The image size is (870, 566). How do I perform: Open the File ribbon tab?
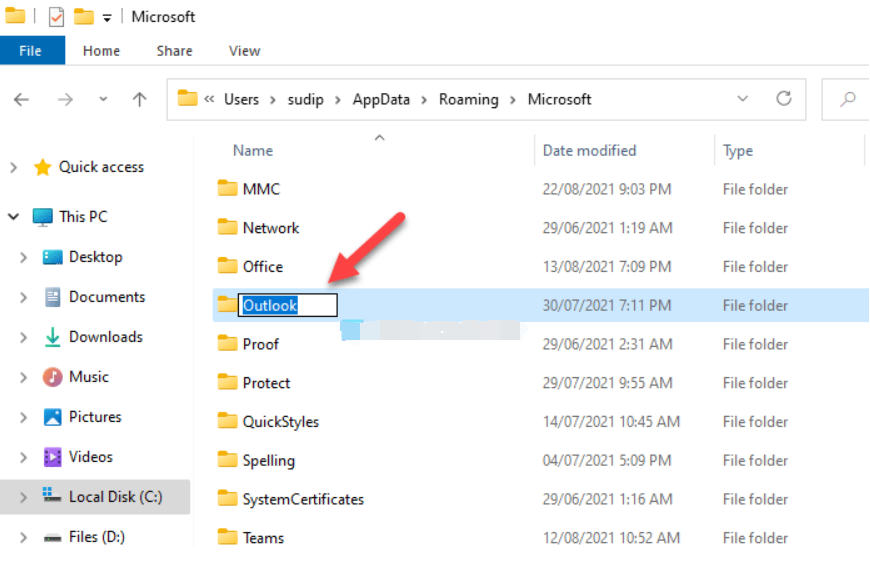tap(32, 50)
